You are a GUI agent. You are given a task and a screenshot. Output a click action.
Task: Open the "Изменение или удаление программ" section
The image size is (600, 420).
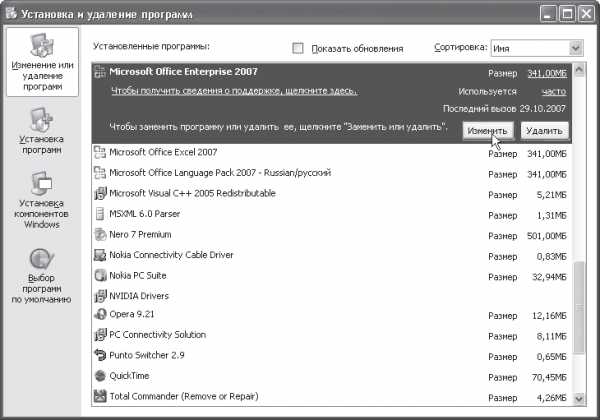click(x=42, y=63)
